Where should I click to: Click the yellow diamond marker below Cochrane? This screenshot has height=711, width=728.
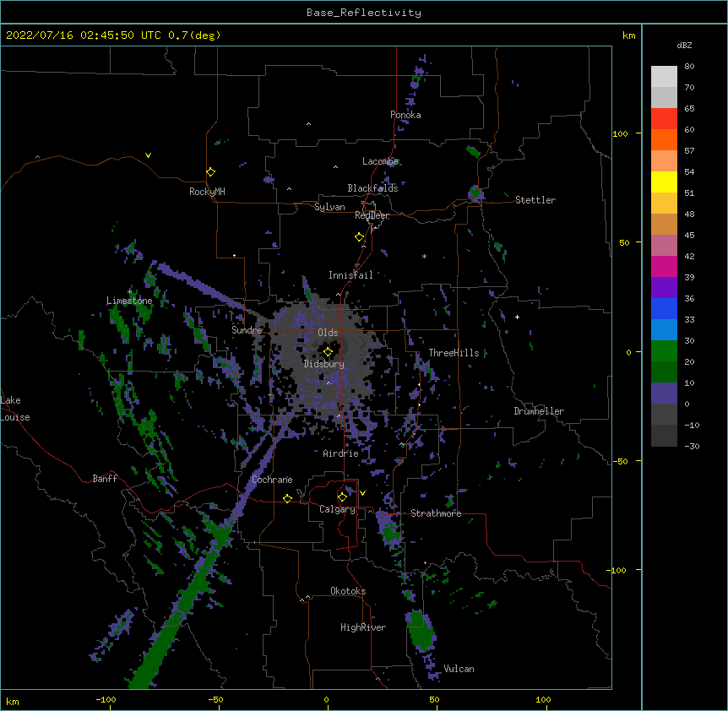click(287, 498)
